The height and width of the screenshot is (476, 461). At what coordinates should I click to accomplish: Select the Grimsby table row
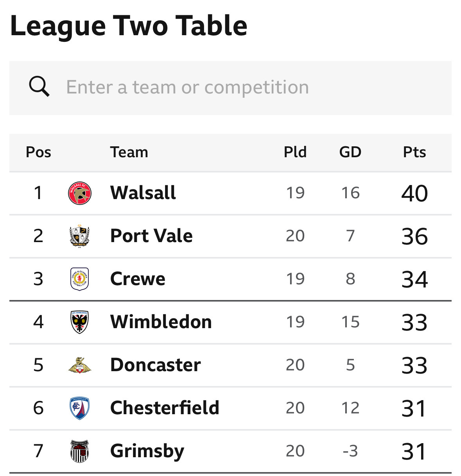pos(231,451)
